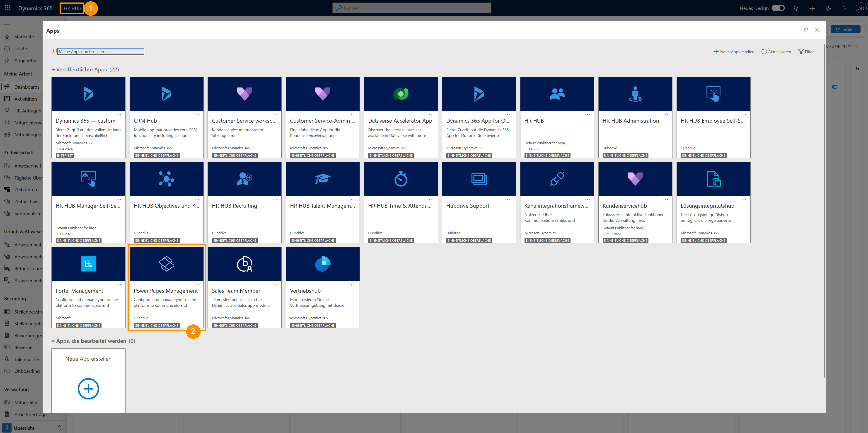Open the Dataverse Accelerator App icon

point(401,94)
